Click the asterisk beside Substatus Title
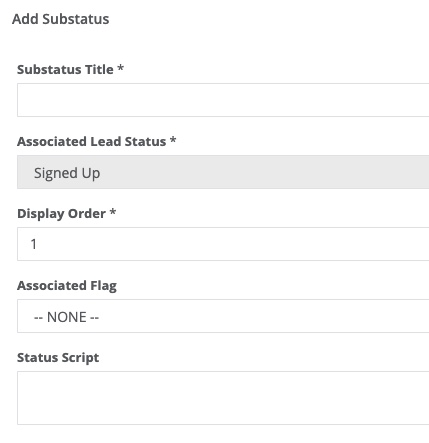Image resolution: width=429 pixels, height=443 pixels. [121, 68]
